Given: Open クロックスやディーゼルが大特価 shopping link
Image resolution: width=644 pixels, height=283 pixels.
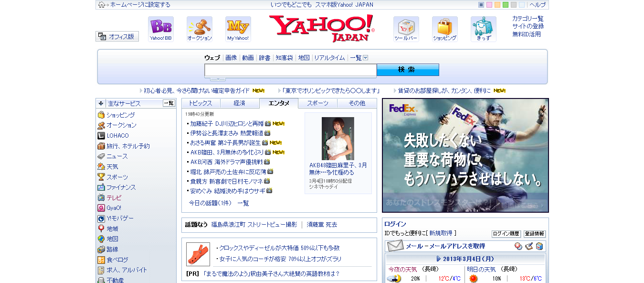Looking at the screenshot, I should click(x=279, y=248).
